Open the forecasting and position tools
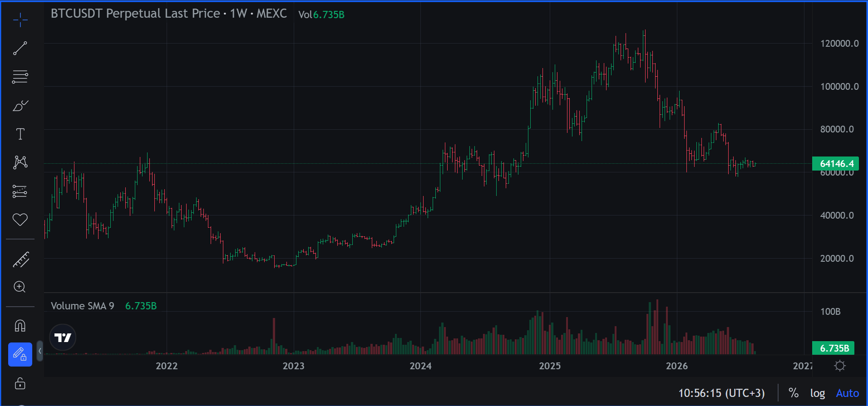Image resolution: width=868 pixels, height=406 pixels. pos(20,191)
